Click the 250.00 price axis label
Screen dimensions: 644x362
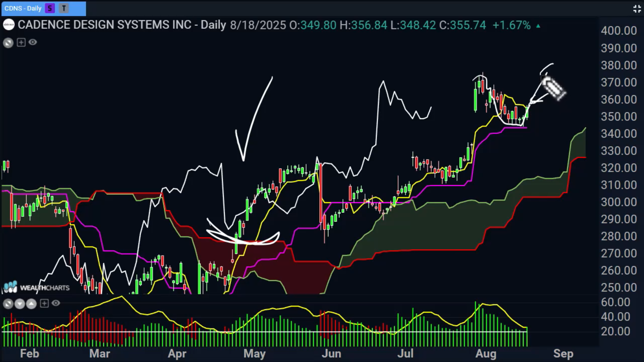tap(619, 288)
